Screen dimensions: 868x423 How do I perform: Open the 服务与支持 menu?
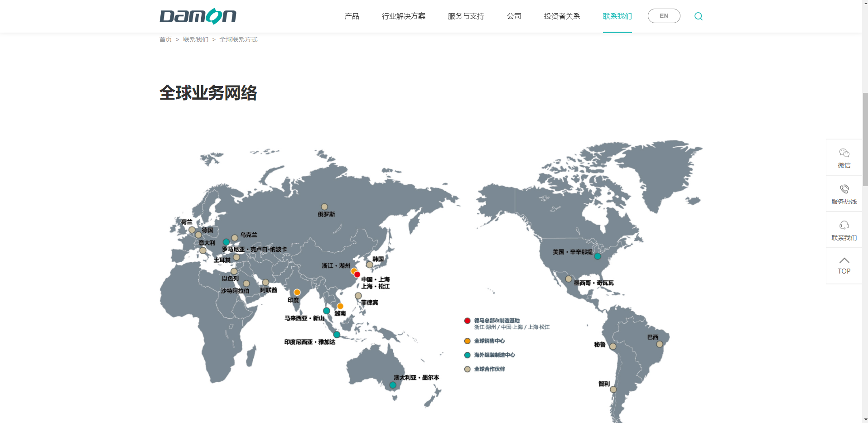coord(466,16)
